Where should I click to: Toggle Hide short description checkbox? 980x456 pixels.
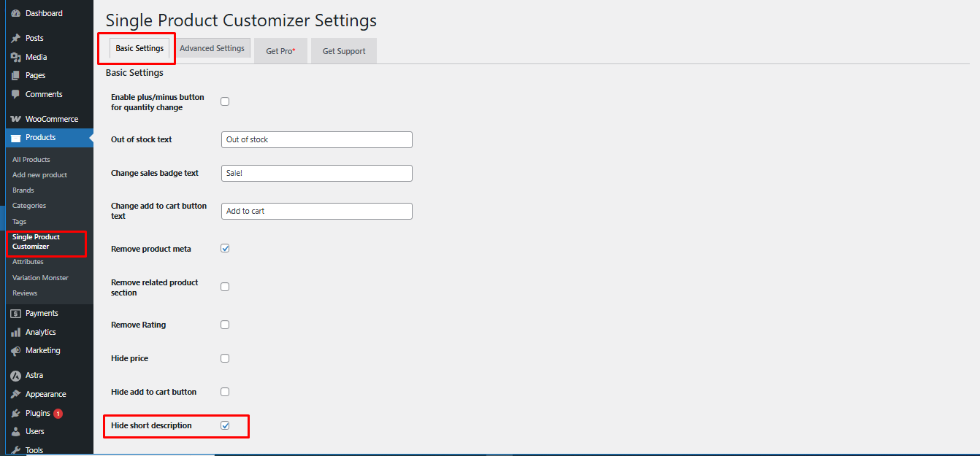(225, 425)
